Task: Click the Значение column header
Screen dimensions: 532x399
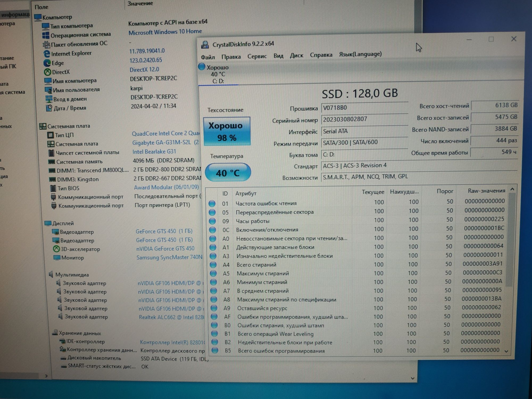Action: click(x=140, y=4)
